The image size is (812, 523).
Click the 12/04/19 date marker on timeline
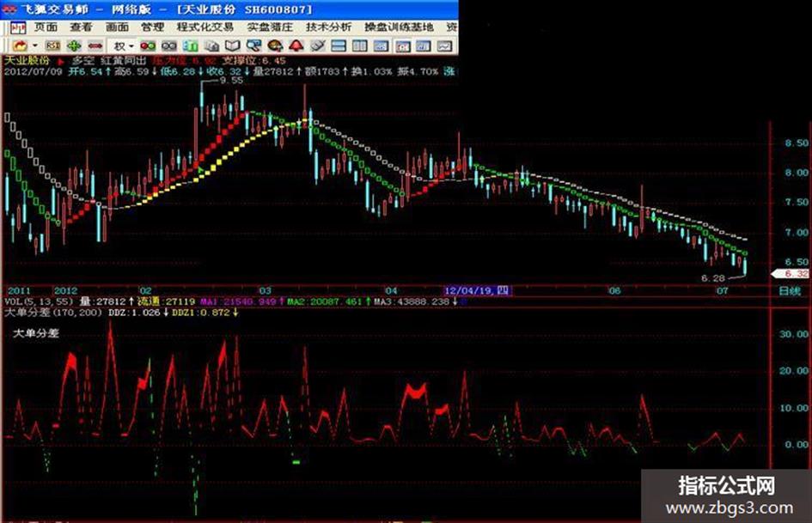(x=478, y=290)
